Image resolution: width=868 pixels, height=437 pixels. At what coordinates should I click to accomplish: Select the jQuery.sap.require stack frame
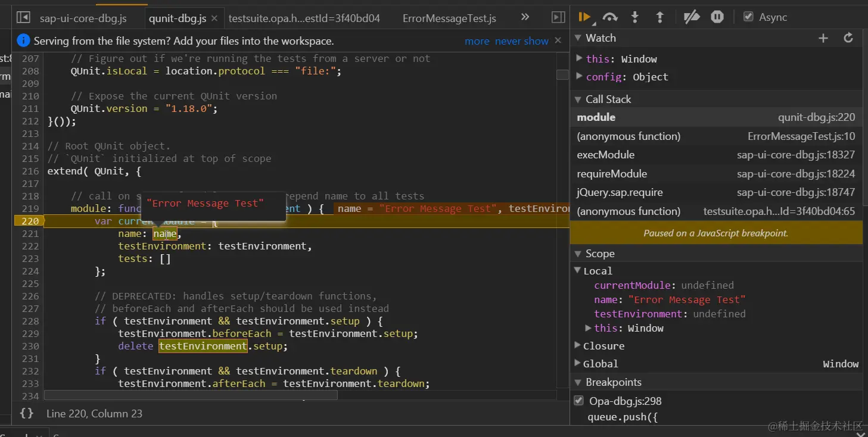(x=716, y=192)
